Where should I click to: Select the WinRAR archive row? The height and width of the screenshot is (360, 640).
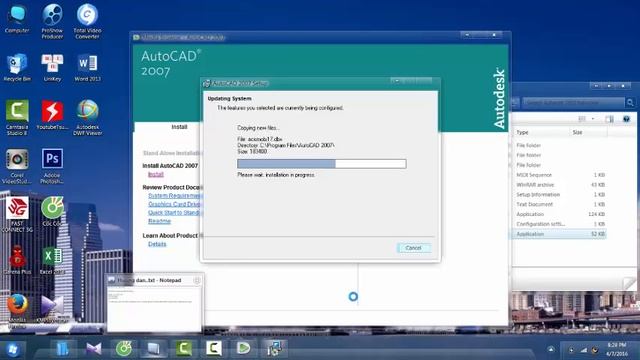[x=559, y=184]
